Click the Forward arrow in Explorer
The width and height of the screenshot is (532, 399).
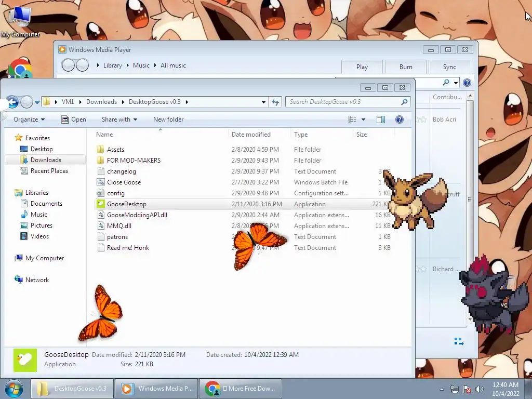[26, 102]
